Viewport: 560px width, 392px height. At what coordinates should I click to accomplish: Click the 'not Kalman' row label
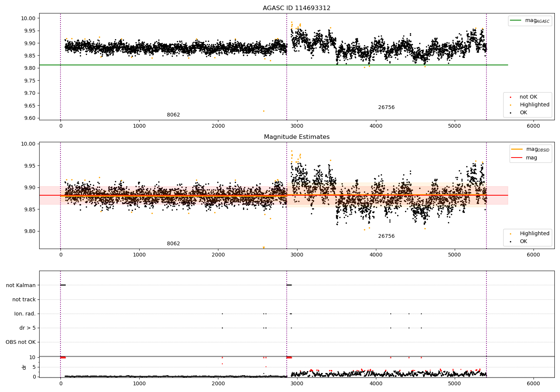pos(21,285)
